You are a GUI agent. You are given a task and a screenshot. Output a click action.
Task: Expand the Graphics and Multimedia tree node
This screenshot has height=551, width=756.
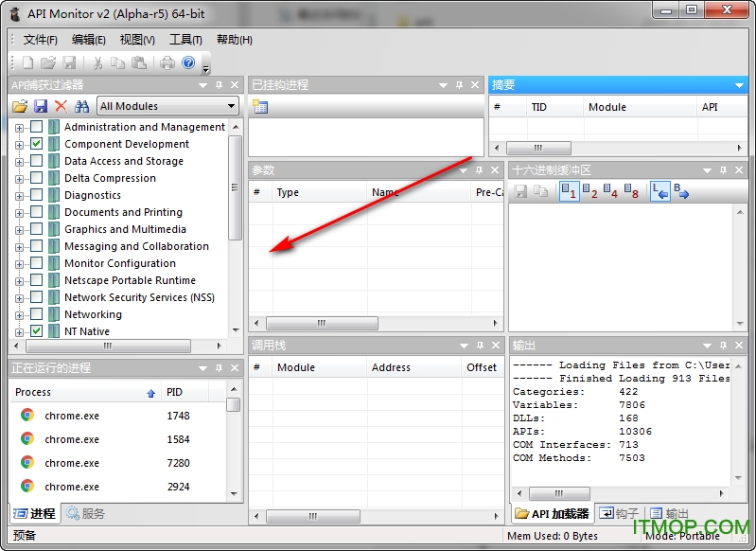coord(19,229)
